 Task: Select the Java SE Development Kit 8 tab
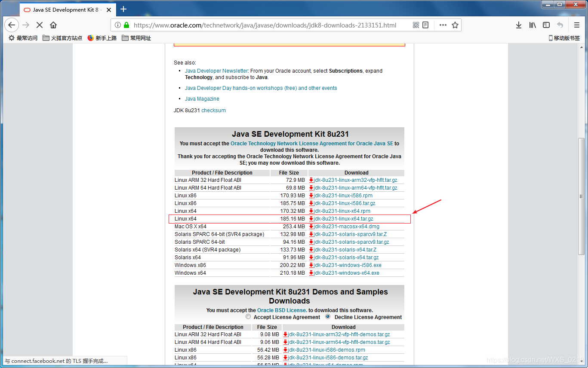pyautogui.click(x=68, y=9)
